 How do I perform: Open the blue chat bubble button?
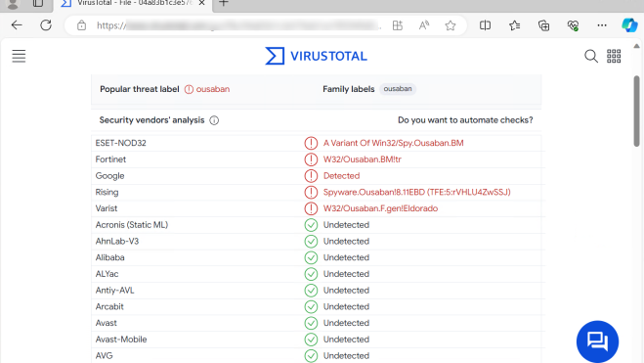point(598,341)
